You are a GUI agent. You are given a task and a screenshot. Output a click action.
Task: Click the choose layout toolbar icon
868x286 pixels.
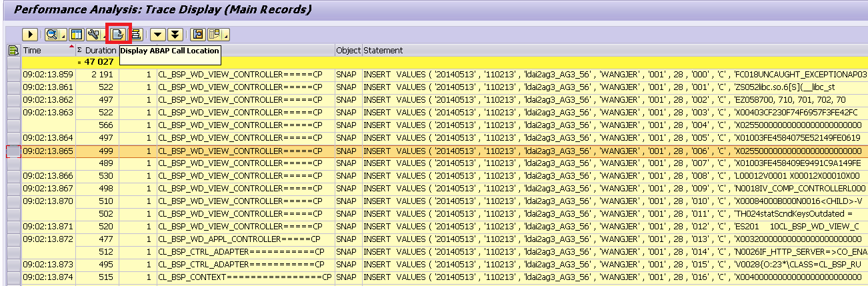[214, 34]
